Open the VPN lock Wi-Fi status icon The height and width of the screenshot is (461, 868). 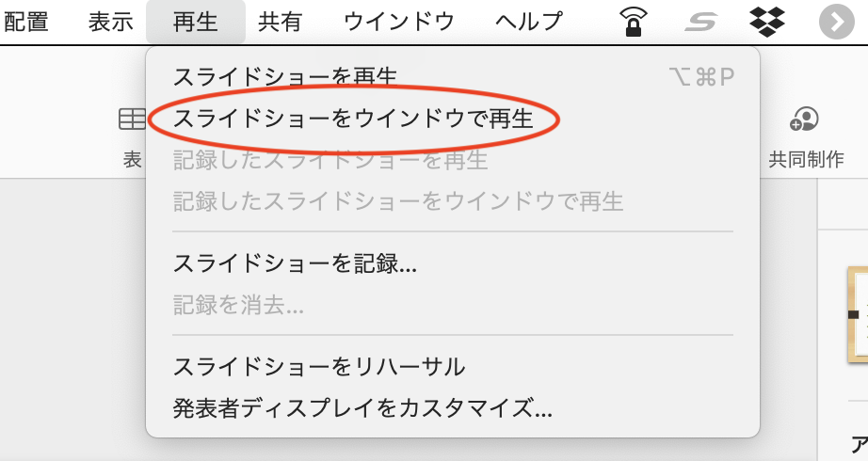click(634, 22)
